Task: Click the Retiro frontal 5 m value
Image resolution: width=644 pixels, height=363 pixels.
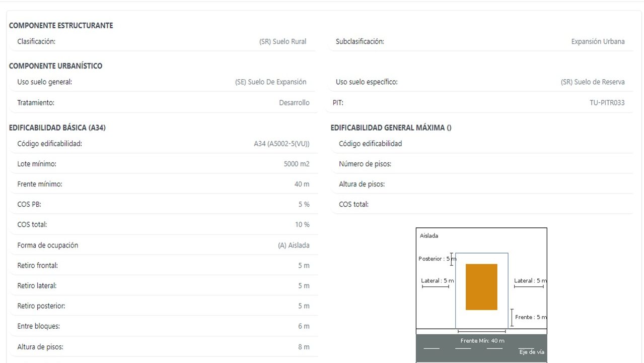Action: click(x=304, y=266)
